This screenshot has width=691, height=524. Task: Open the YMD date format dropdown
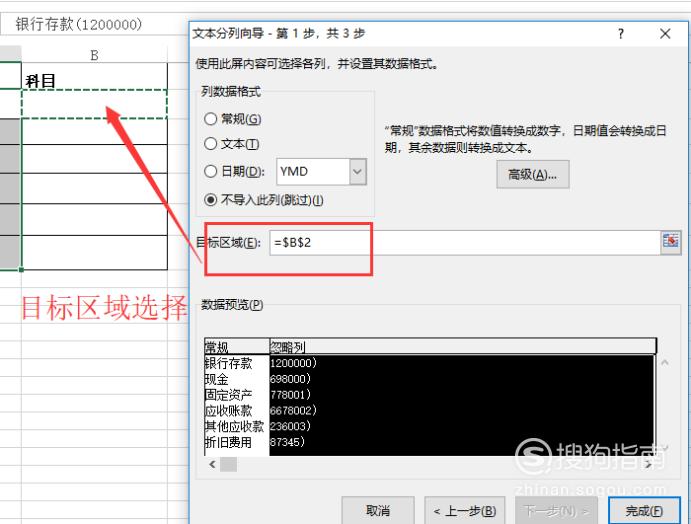tap(357, 171)
